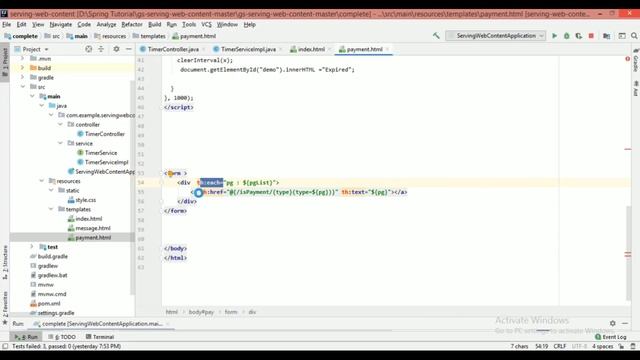This screenshot has width=640, height=360.
Task: Collapse the service package
Action: [x=60, y=143]
